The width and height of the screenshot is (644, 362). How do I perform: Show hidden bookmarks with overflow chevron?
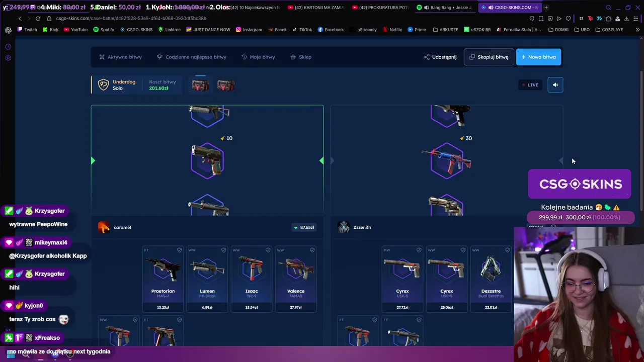point(637,30)
